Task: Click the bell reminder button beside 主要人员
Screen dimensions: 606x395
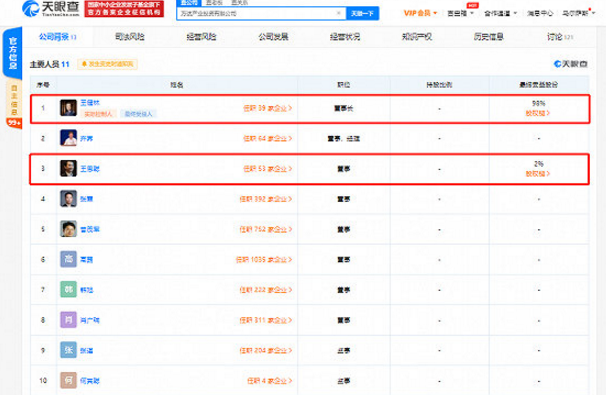Action: (107, 64)
